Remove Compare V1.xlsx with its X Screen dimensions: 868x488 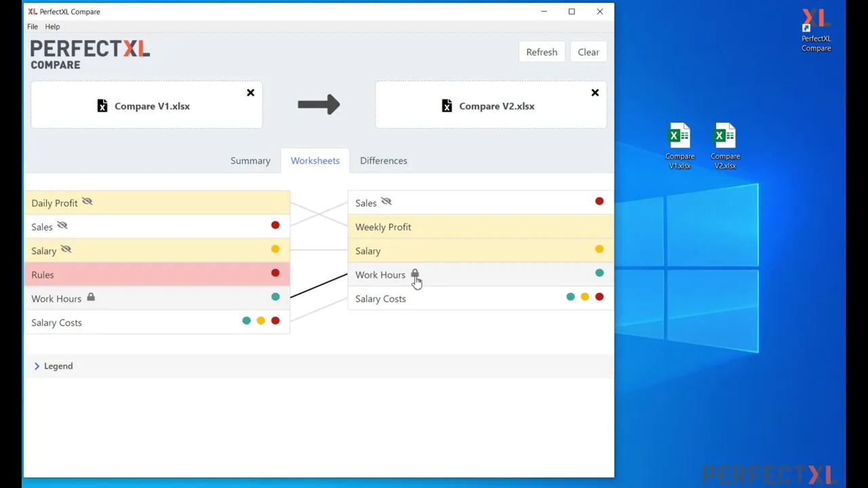tap(250, 92)
